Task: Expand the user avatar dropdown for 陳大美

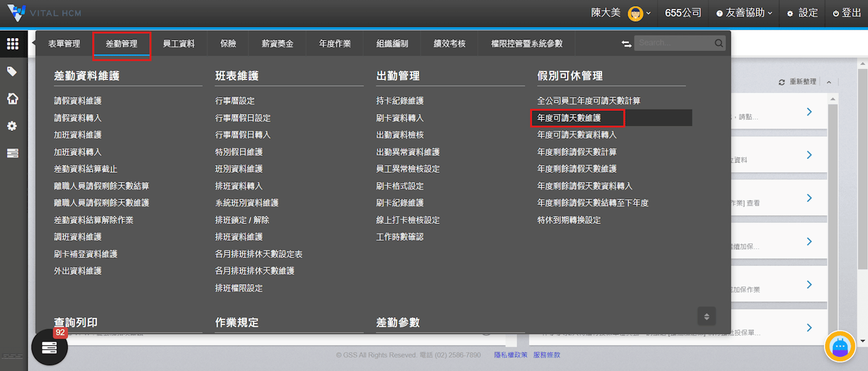Action: pyautogui.click(x=639, y=13)
